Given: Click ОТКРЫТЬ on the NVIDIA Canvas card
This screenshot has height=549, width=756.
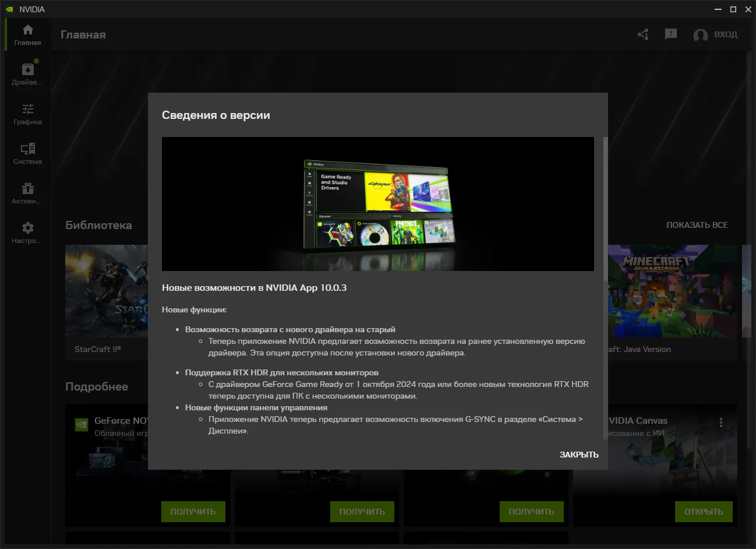Looking at the screenshot, I should click(x=704, y=512).
